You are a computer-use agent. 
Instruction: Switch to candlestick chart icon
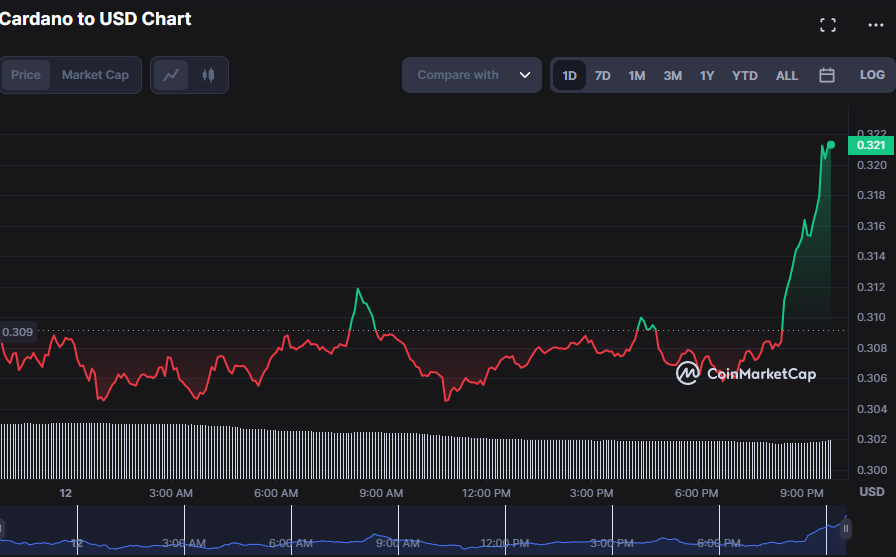pos(208,75)
